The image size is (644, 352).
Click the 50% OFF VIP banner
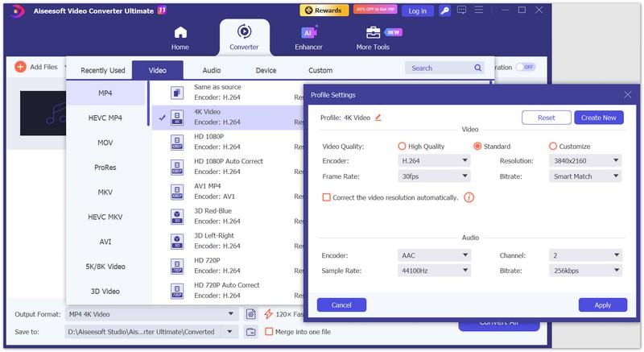[x=375, y=9]
